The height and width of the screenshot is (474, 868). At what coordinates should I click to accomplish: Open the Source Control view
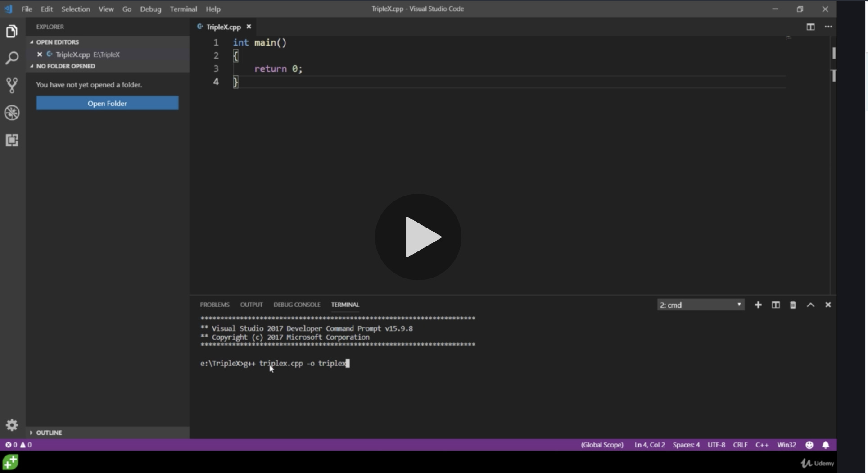[12, 85]
